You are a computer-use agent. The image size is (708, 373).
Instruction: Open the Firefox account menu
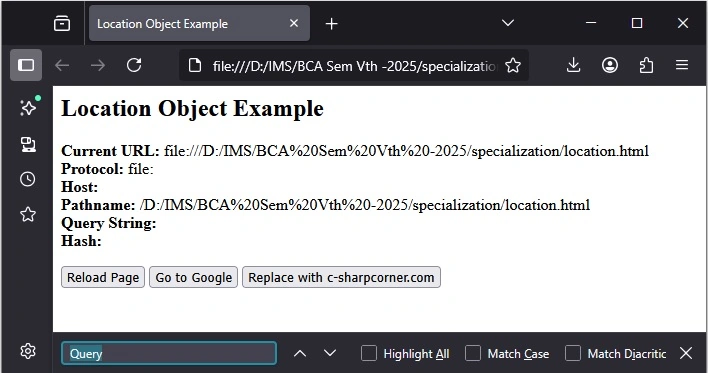[x=610, y=65]
